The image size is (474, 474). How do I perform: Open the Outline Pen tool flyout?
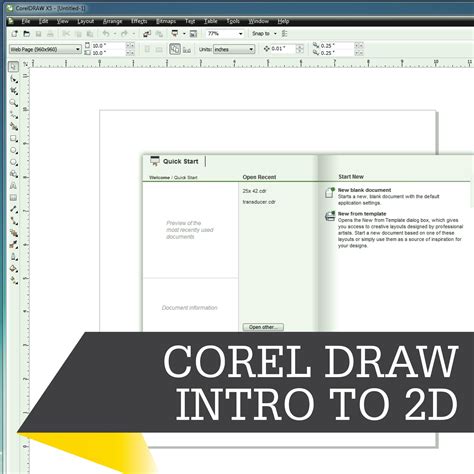point(14,257)
